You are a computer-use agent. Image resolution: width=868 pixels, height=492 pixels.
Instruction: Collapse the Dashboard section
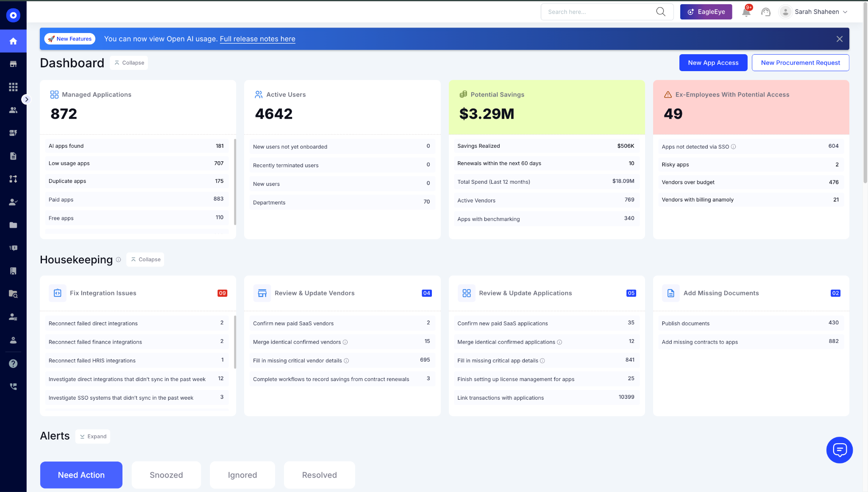[x=129, y=63]
